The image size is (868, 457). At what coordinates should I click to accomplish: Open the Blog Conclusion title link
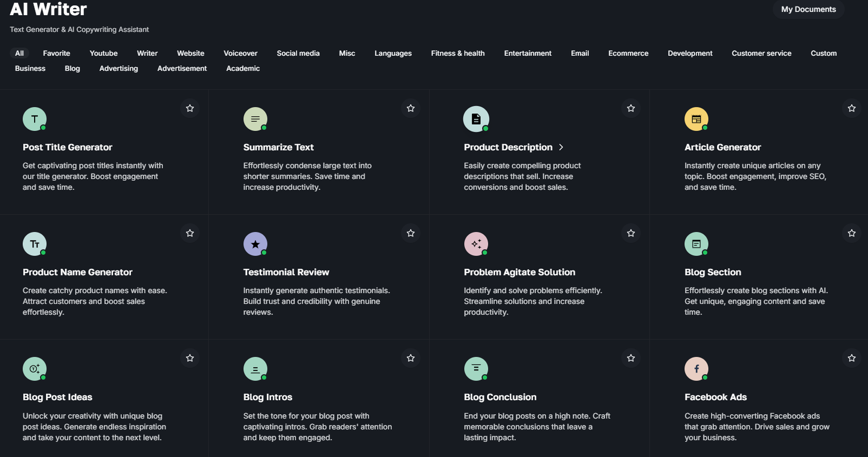(500, 397)
